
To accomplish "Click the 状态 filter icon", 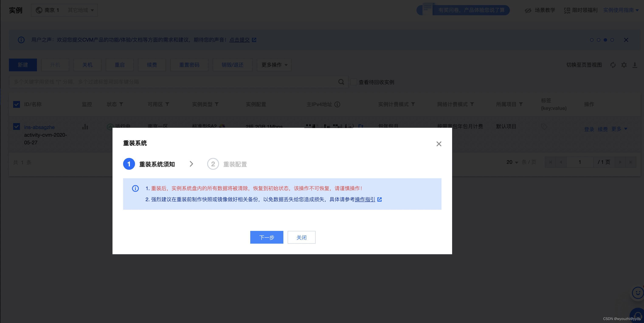I will (x=121, y=104).
